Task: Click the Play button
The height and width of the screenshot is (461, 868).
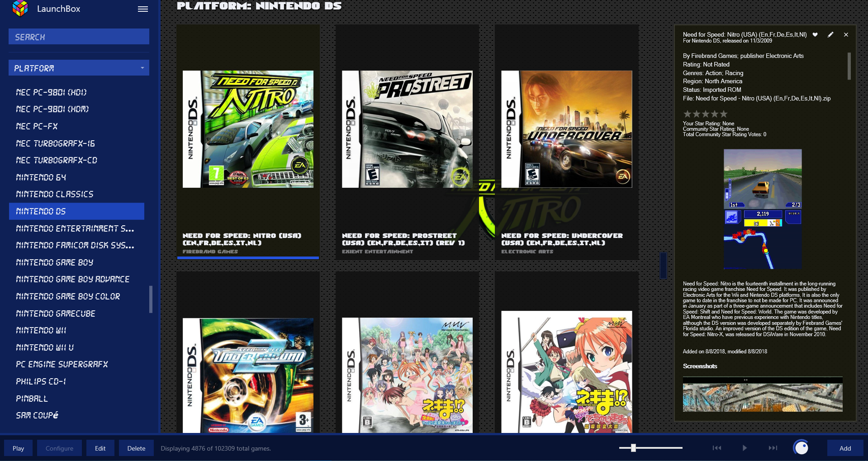Action: pyautogui.click(x=19, y=448)
